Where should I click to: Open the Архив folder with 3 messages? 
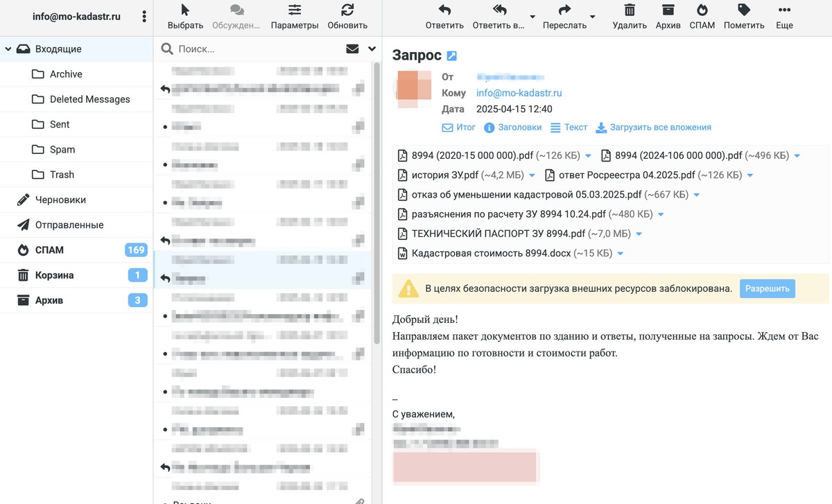click(x=76, y=300)
